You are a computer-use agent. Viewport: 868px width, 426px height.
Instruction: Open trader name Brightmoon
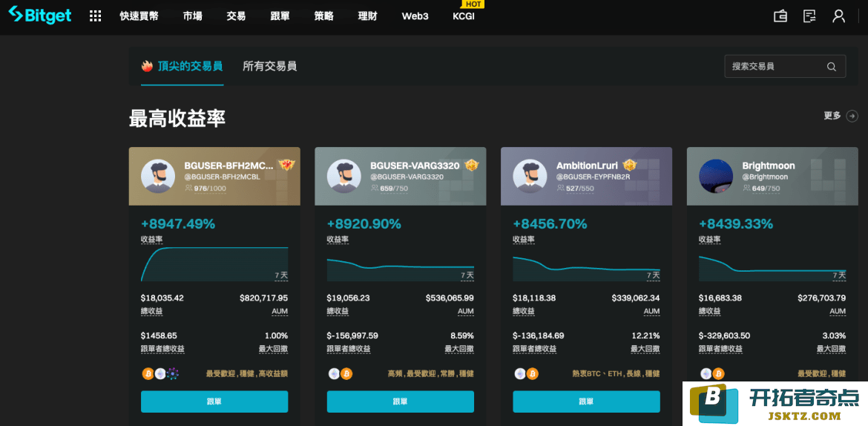(x=769, y=166)
